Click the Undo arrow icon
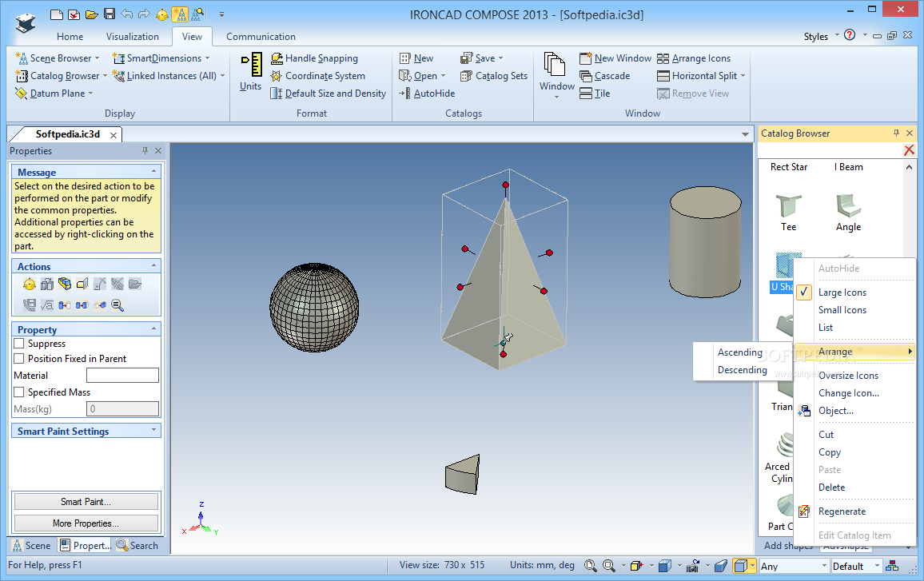Image resolution: width=924 pixels, height=581 pixels. point(127,14)
